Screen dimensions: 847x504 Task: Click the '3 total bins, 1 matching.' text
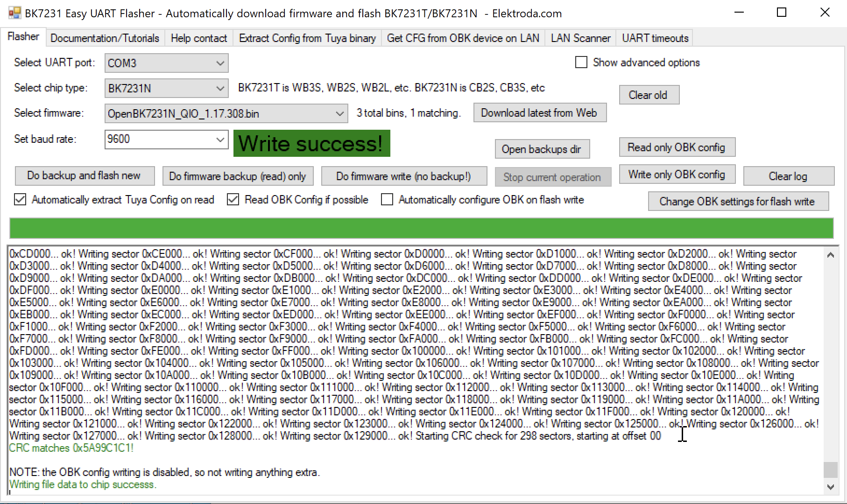click(x=409, y=113)
